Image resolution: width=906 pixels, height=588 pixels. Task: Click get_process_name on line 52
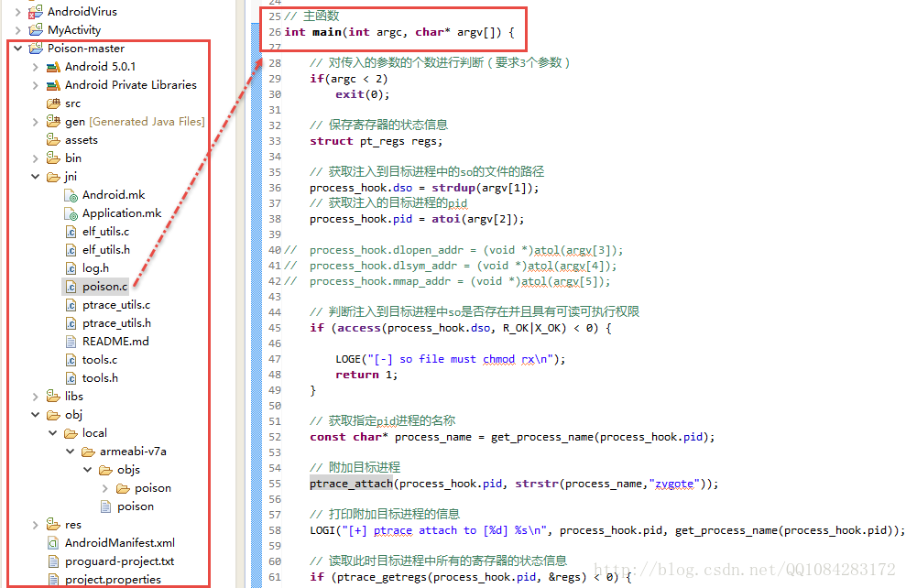(x=542, y=437)
